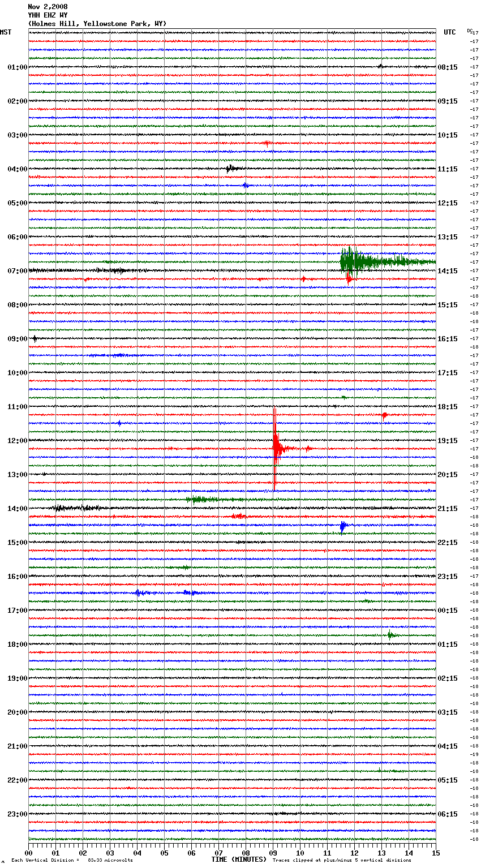Click the '14:15' UTC time label

pos(448,271)
